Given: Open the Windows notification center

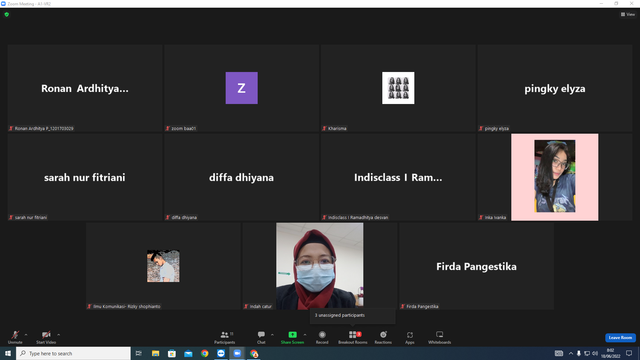Looking at the screenshot, I should (629, 353).
